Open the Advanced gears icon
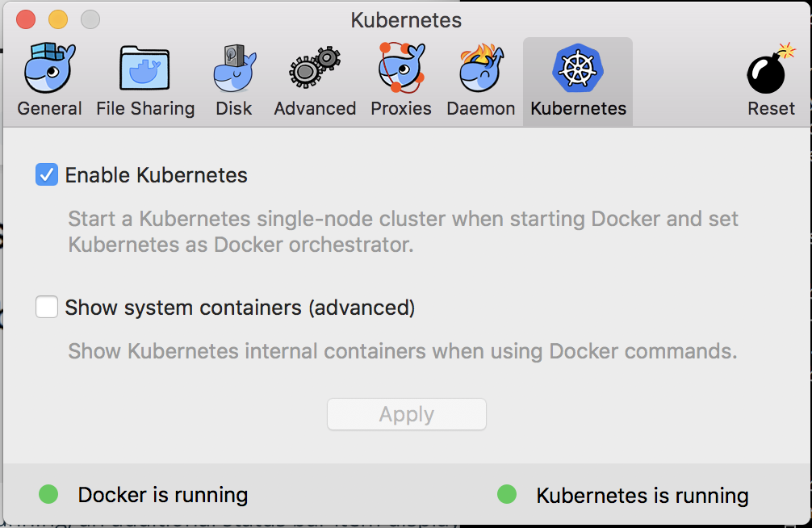The width and height of the screenshot is (812, 528). 315,69
